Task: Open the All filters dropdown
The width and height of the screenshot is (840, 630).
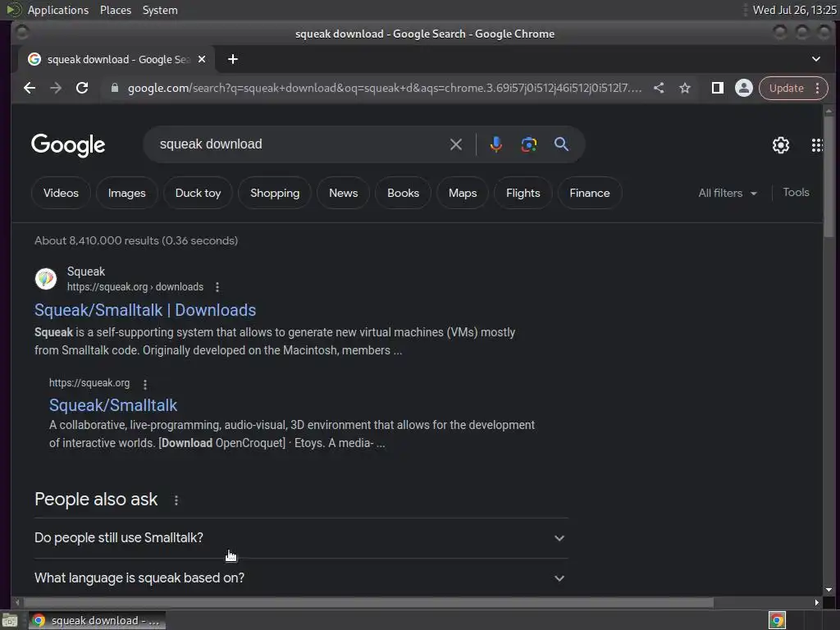Action: [x=728, y=193]
